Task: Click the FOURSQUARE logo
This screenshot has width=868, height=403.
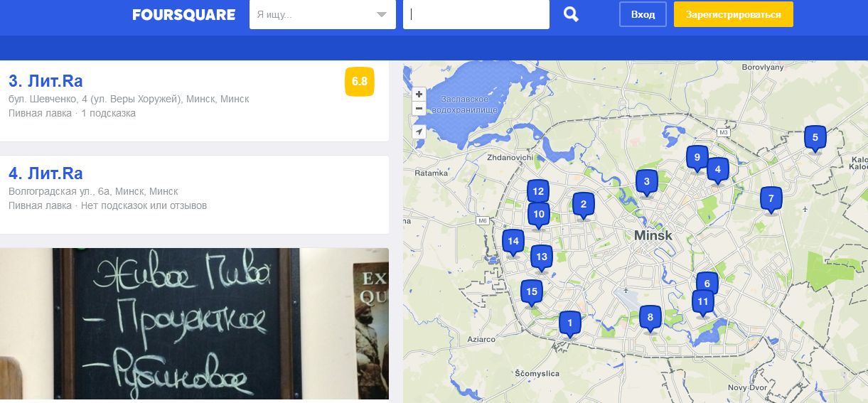Action: point(183,14)
